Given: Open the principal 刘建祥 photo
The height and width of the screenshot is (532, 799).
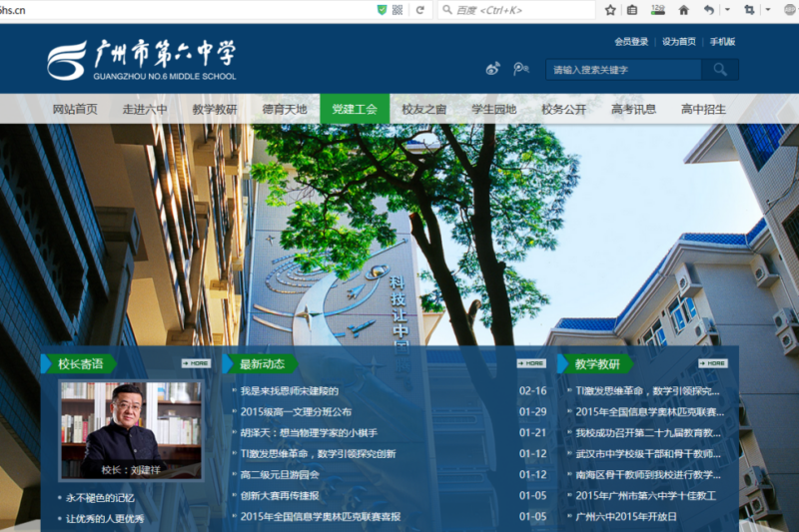Looking at the screenshot, I should click(x=131, y=430).
